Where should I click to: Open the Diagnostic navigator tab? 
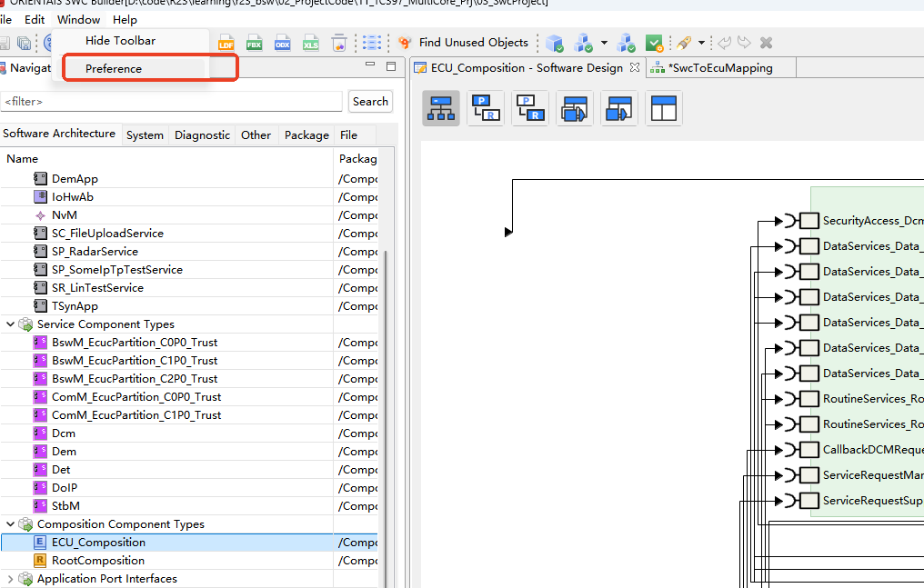tap(202, 135)
